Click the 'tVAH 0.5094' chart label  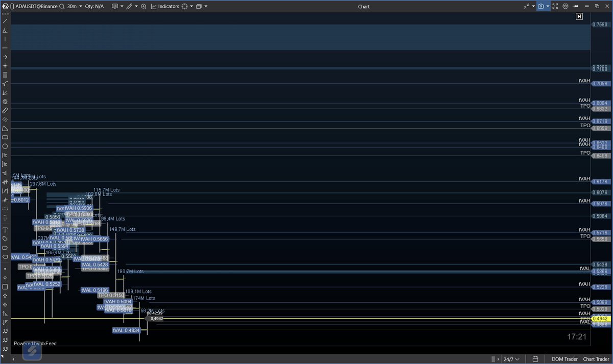click(x=118, y=302)
